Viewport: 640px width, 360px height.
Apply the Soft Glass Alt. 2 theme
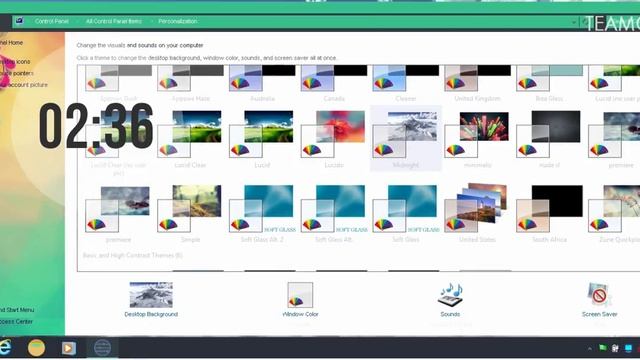click(262, 214)
